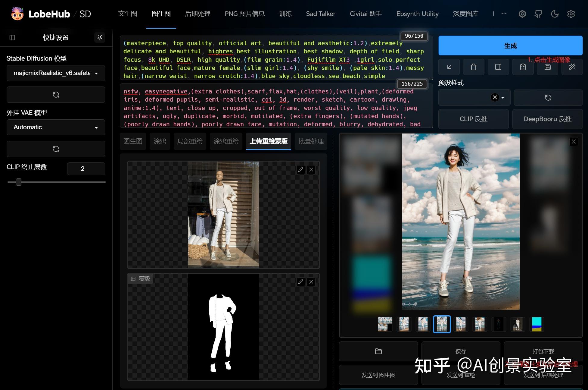The width and height of the screenshot is (588, 390).
Task: Open the folder icon under the generated image
Action: click(378, 351)
